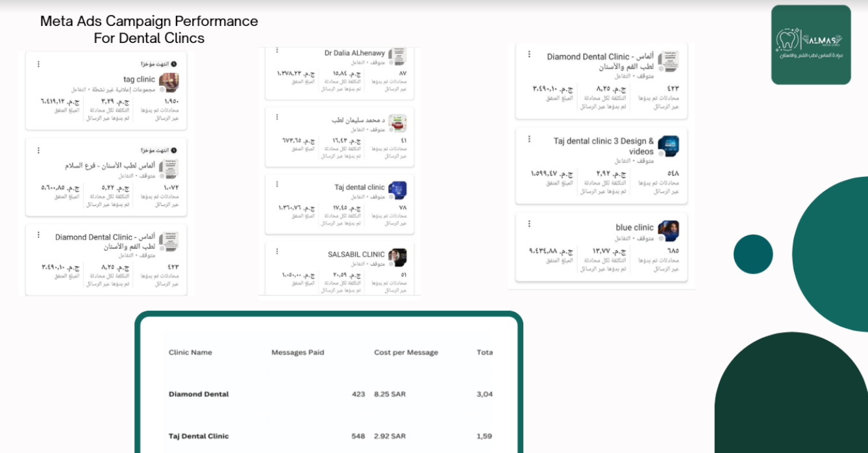Select the Messages Paid column header
The image size is (868, 453).
point(297,352)
